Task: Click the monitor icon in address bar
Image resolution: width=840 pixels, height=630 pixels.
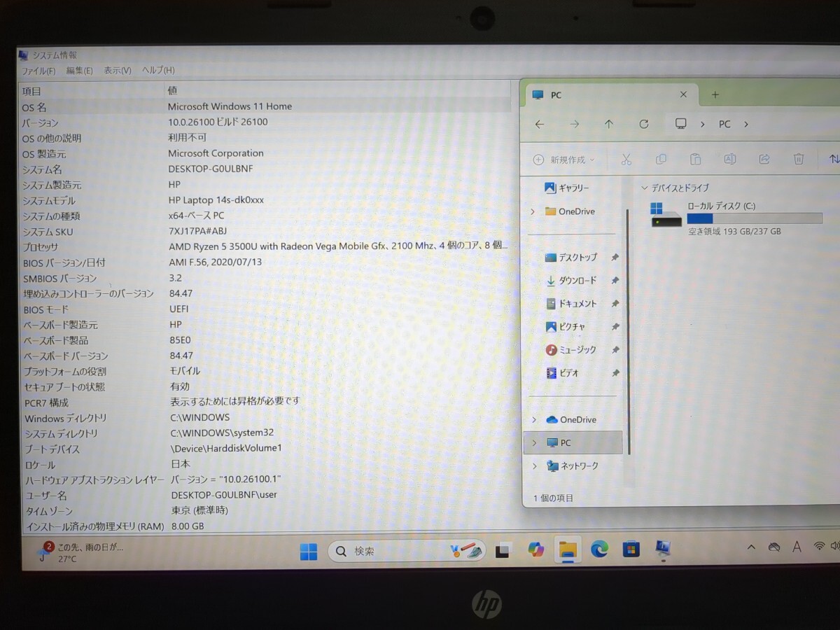Action: (680, 124)
